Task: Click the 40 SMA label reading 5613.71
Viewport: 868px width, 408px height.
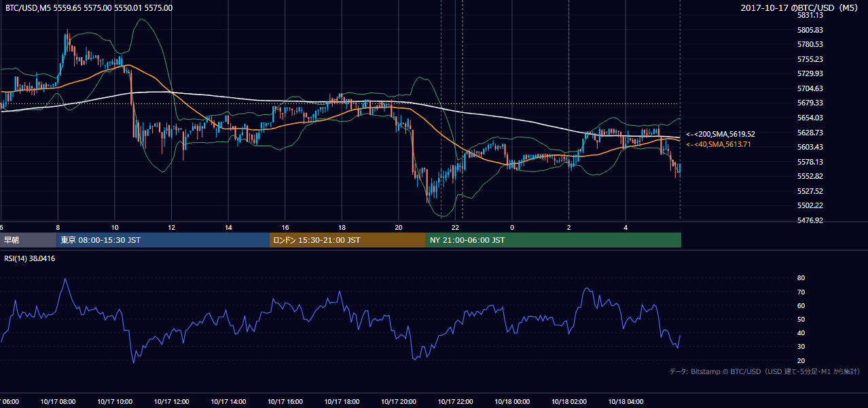Action: (x=720, y=144)
